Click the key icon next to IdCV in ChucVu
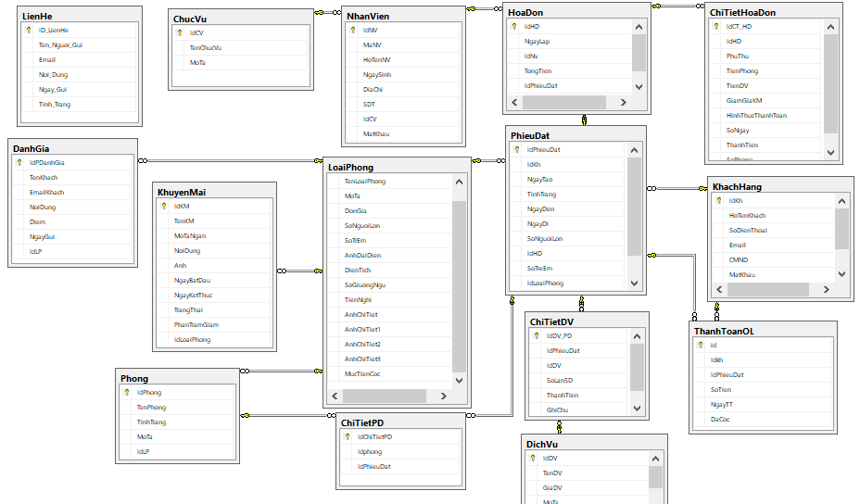The height and width of the screenshot is (504, 860). pos(180,33)
